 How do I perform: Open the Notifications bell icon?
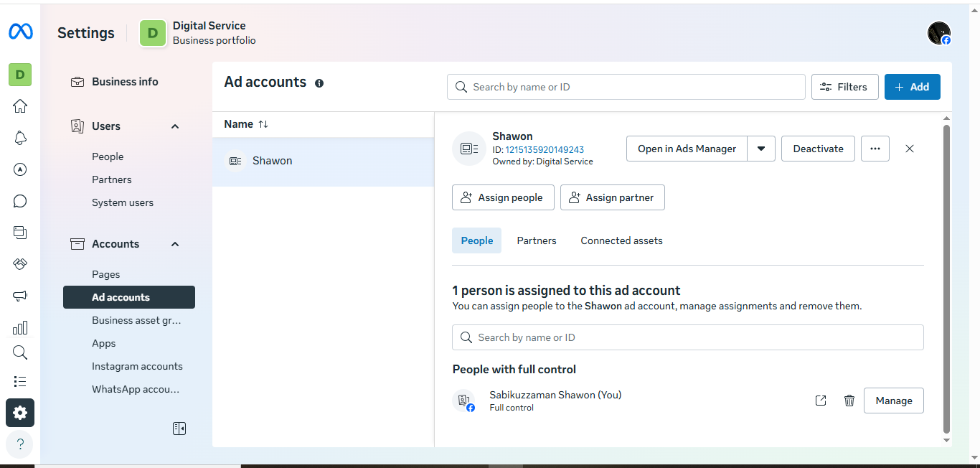pos(20,138)
